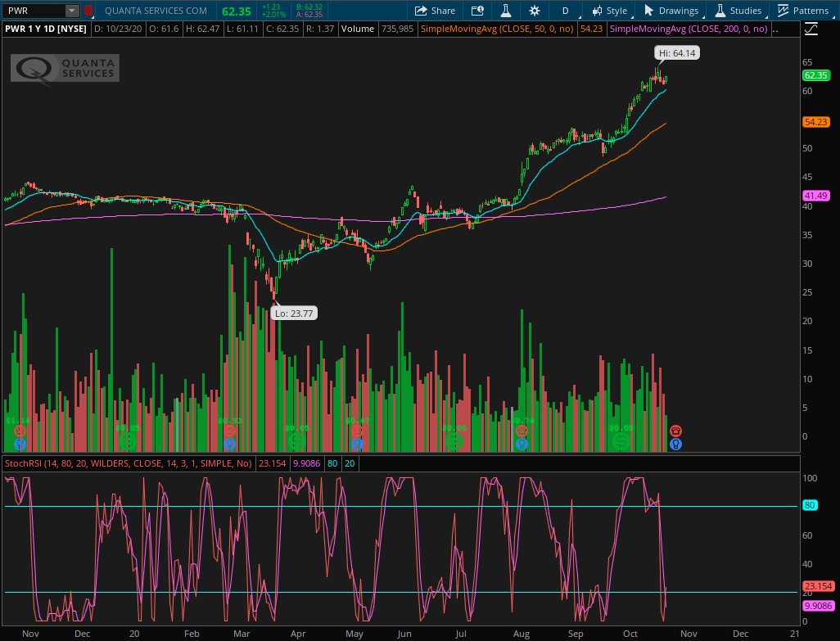Click the Lo: 23.77 price bubble
The width and height of the screenshot is (840, 641).
coord(294,314)
